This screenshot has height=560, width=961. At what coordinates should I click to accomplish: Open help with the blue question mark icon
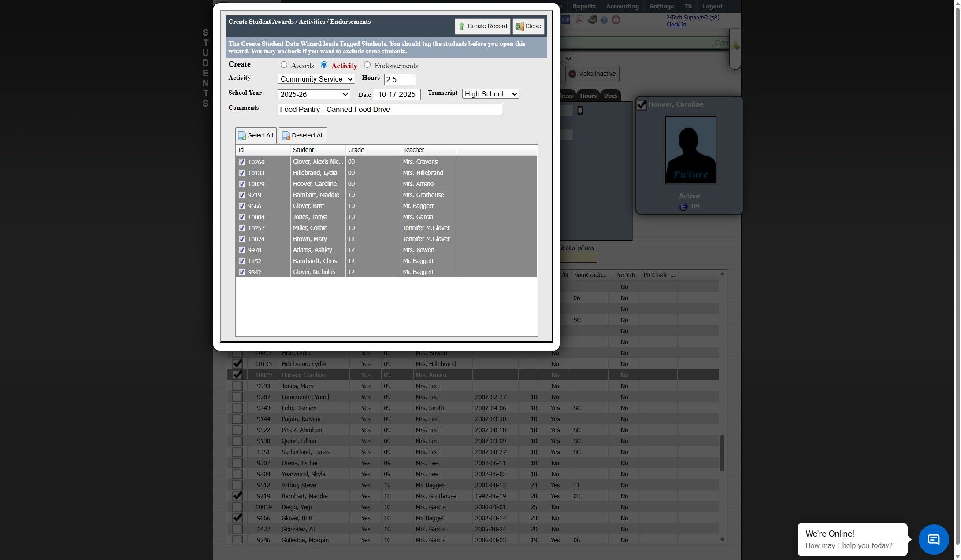[x=604, y=20]
